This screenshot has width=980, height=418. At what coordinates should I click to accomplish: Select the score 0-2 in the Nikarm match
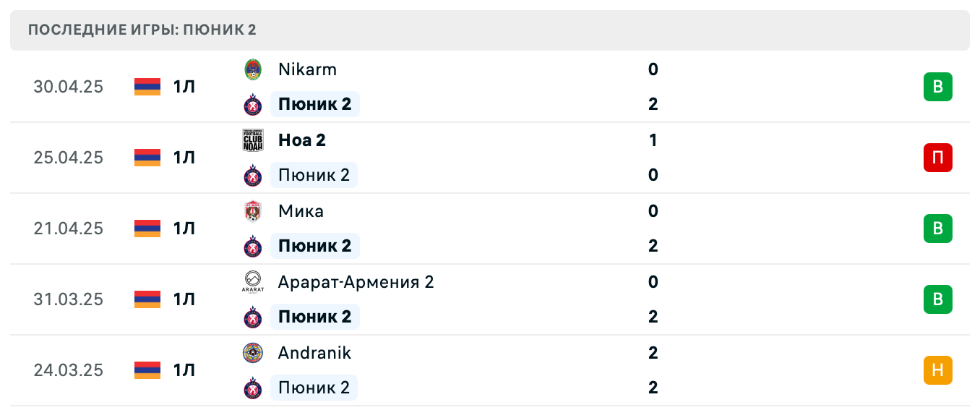[653, 87]
